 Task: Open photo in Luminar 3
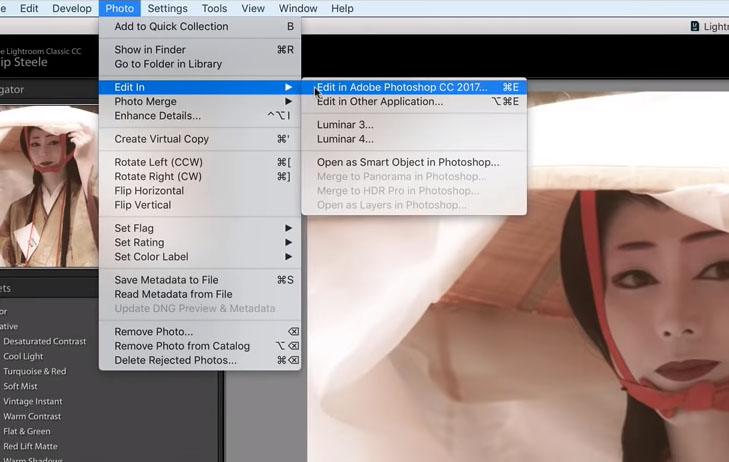(x=414, y=125)
